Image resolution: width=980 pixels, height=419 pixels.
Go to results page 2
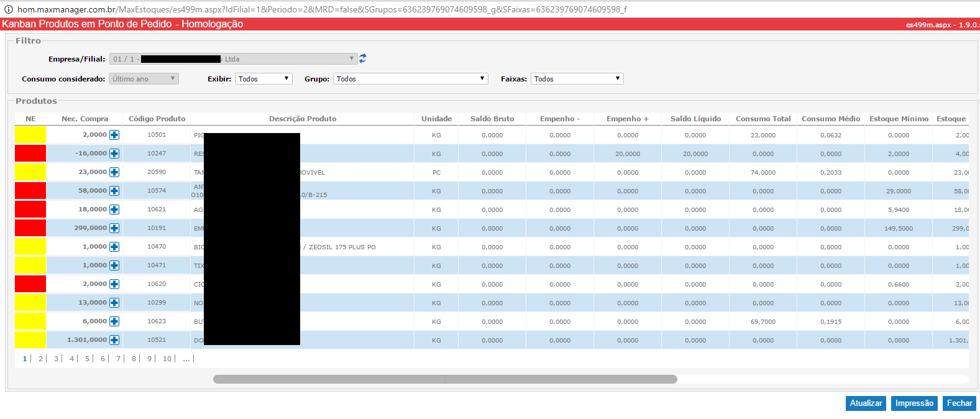pyautogui.click(x=40, y=359)
